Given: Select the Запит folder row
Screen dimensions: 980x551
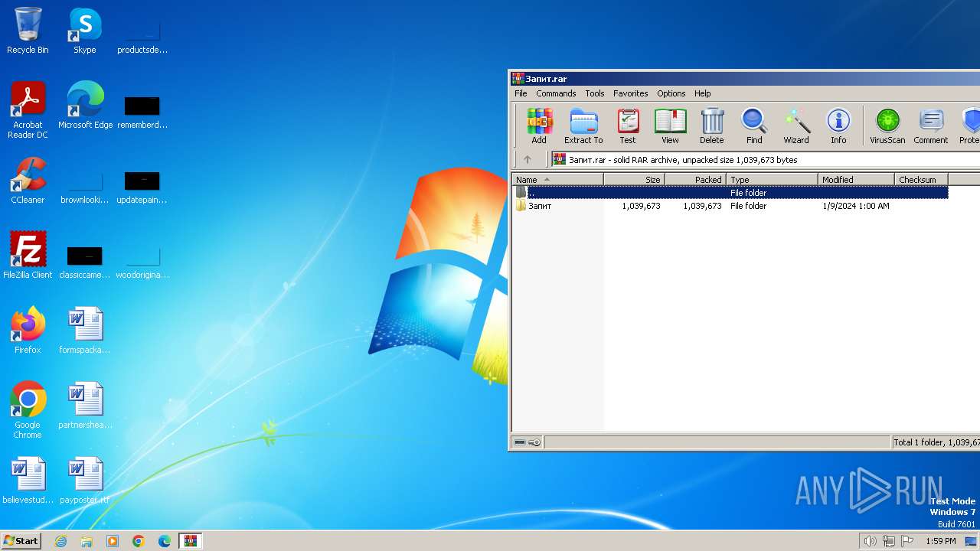Looking at the screenshot, I should point(730,206).
